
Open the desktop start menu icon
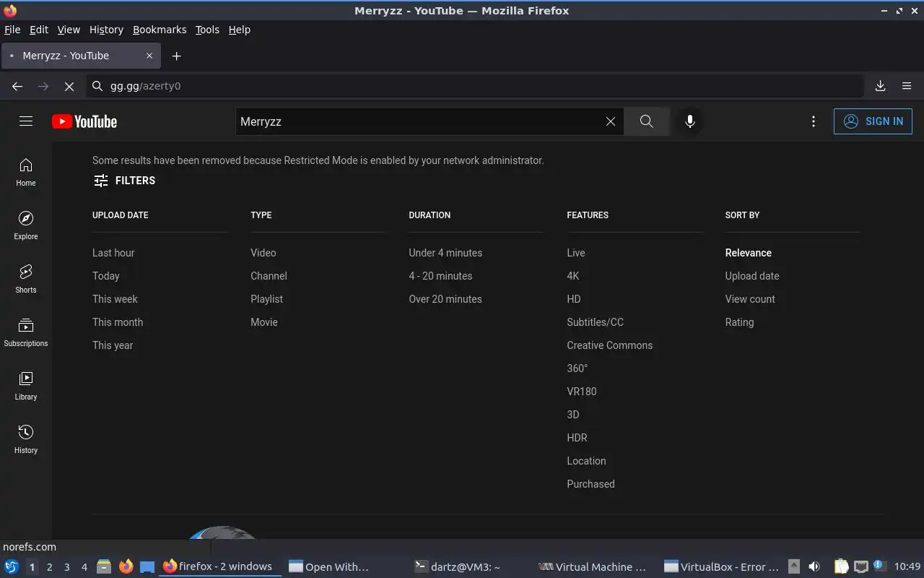[12, 567]
